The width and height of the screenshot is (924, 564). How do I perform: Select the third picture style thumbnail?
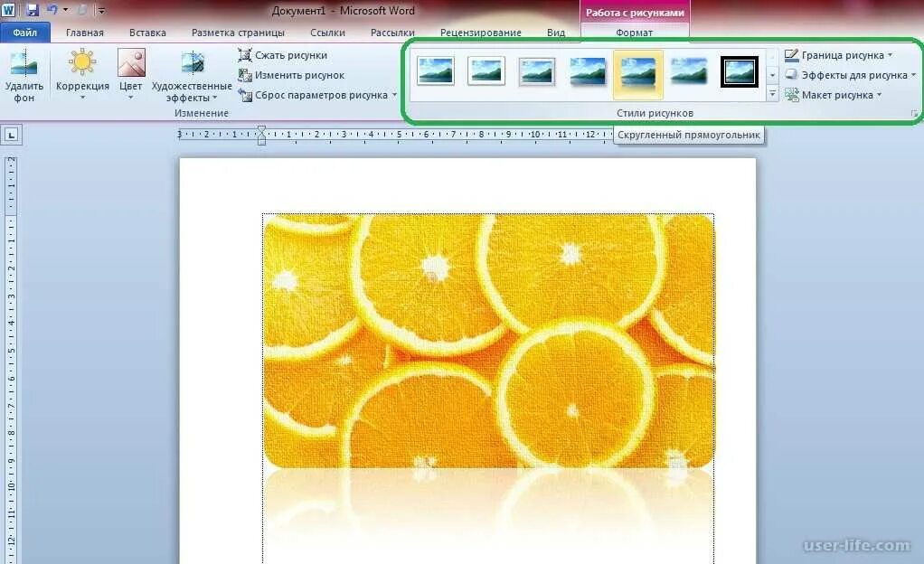pos(537,72)
